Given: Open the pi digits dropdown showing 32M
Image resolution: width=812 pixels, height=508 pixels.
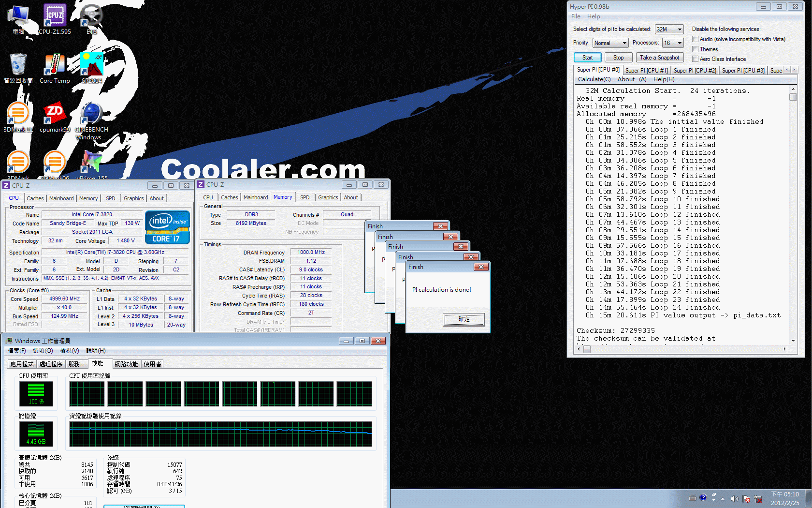Looking at the screenshot, I should [669, 30].
